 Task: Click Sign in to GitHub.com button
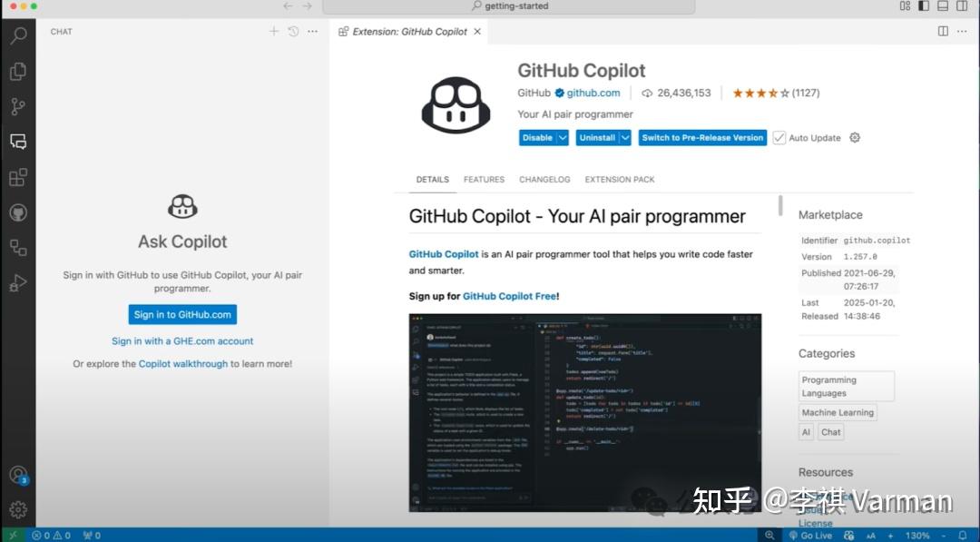[x=182, y=314]
